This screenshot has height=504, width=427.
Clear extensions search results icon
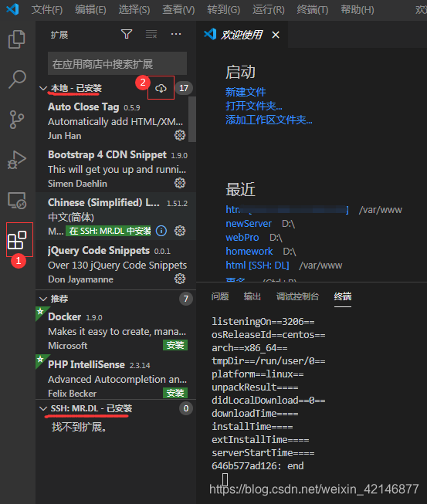[151, 34]
